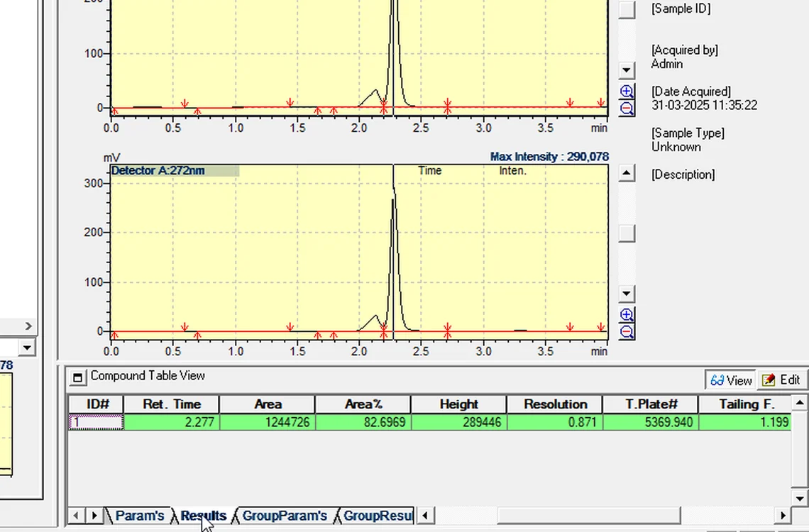
Task: Zoom in on Detector A:272nm chromatogram
Action: (627, 314)
